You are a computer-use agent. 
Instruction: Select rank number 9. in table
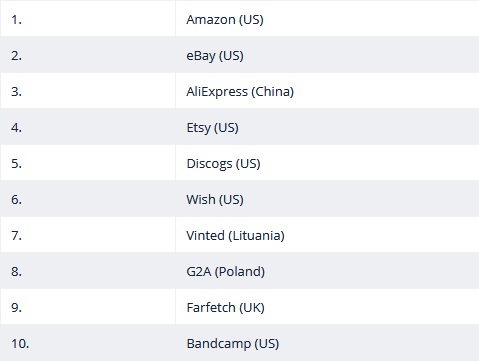tap(17, 308)
